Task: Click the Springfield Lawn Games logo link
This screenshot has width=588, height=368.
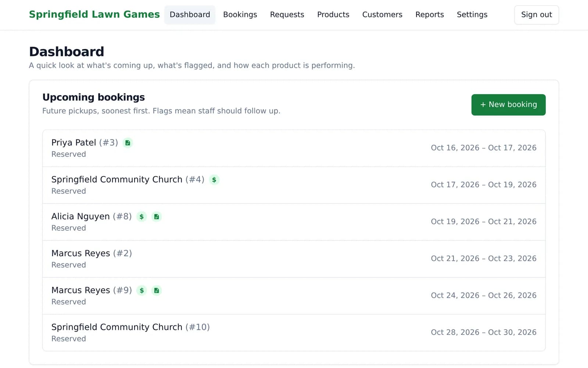Action: click(94, 14)
